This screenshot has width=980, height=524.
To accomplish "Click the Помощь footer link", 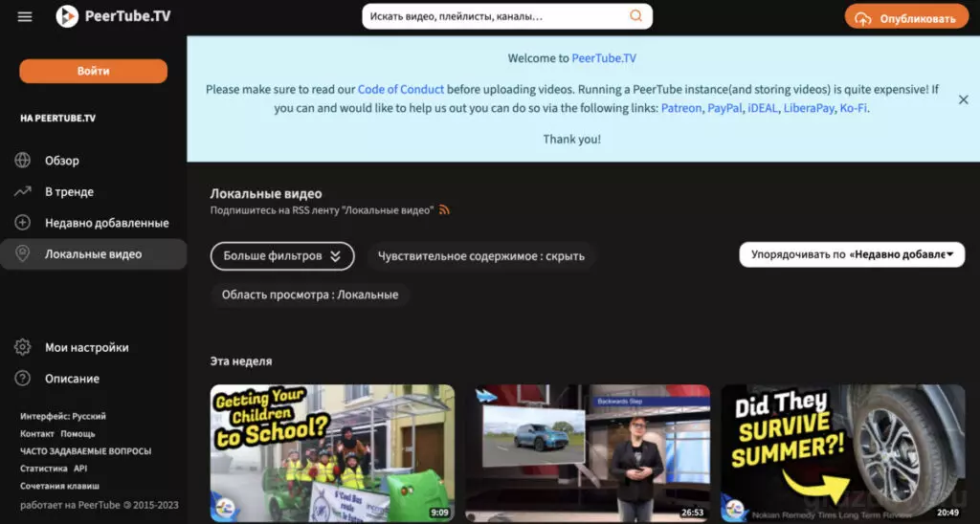I will tap(78, 433).
